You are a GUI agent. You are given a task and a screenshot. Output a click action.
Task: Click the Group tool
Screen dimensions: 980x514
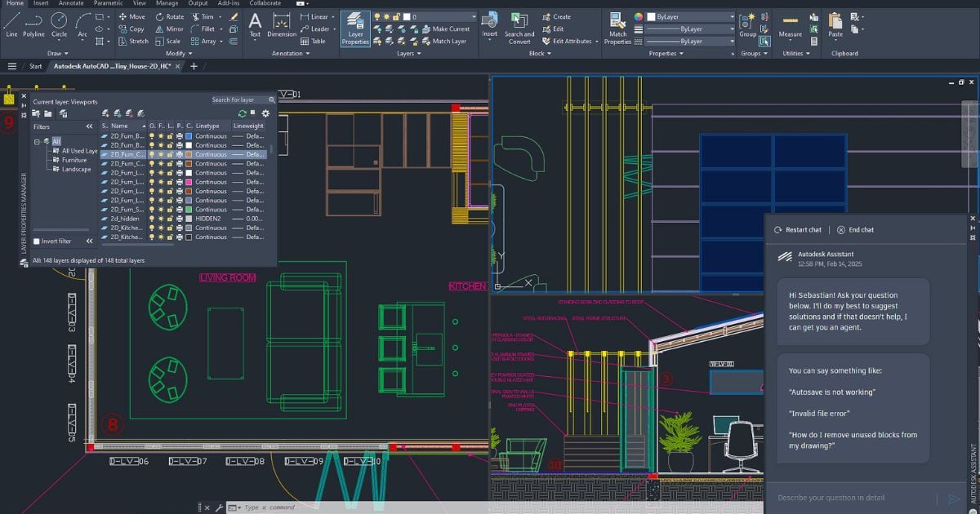point(748,24)
